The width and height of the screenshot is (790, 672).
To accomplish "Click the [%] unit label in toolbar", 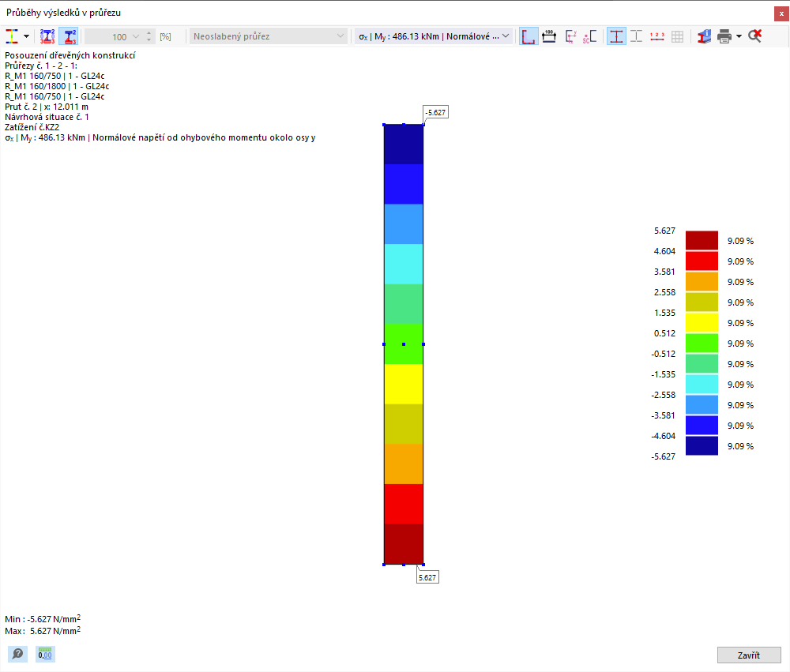I will pos(165,37).
